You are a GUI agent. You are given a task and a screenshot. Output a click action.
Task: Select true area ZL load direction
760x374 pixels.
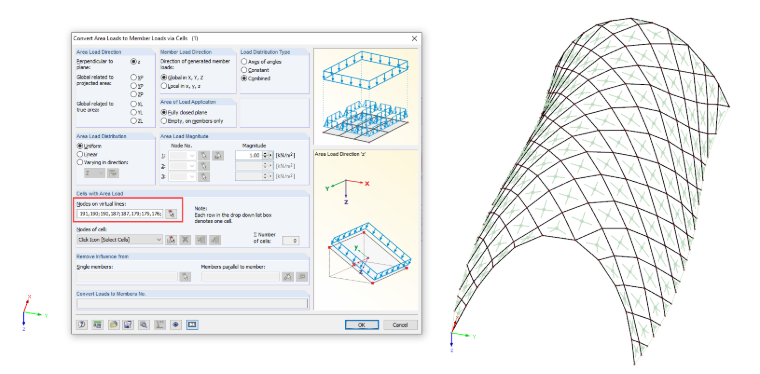coord(134,121)
